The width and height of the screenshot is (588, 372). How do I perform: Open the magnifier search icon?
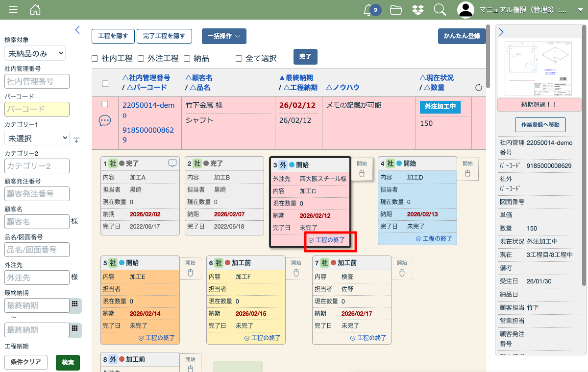(x=440, y=10)
